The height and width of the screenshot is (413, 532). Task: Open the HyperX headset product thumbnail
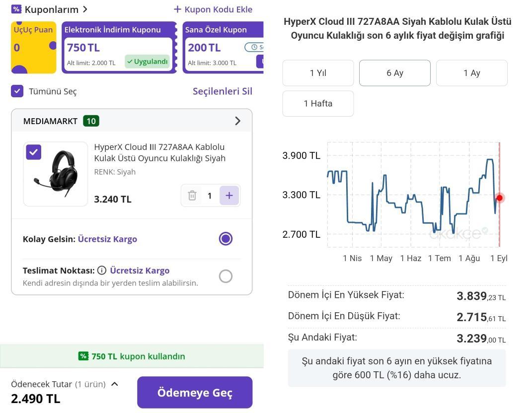(56, 174)
